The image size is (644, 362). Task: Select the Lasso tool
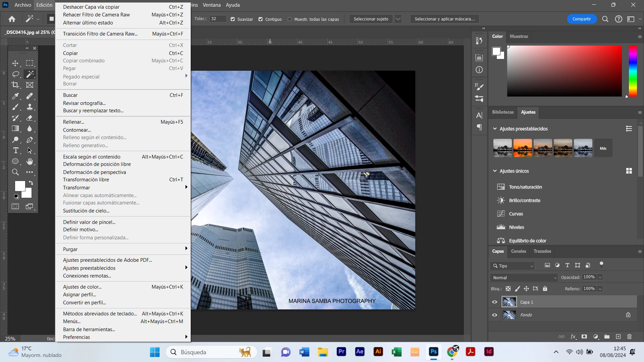(x=15, y=74)
